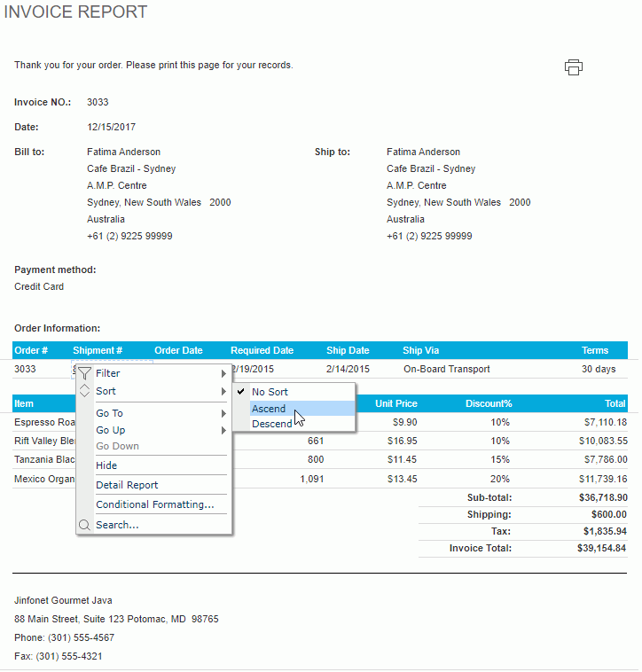Open the Sort submenu entry

point(154,391)
